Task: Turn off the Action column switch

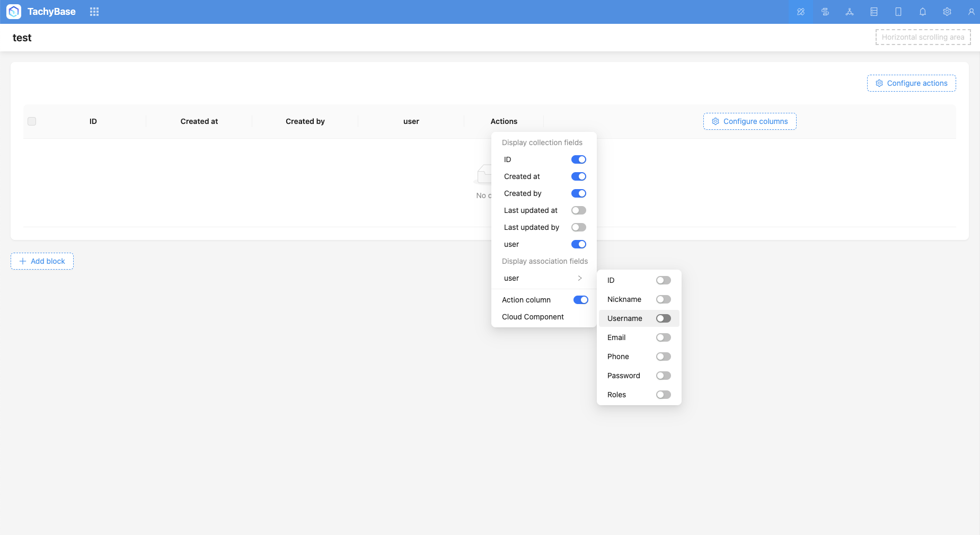Action: [x=581, y=300]
